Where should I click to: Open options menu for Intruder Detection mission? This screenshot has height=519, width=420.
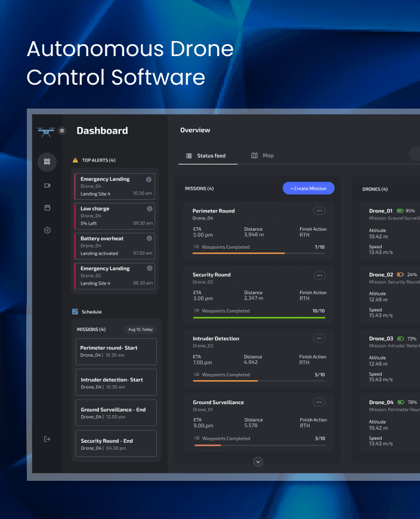[x=319, y=338]
